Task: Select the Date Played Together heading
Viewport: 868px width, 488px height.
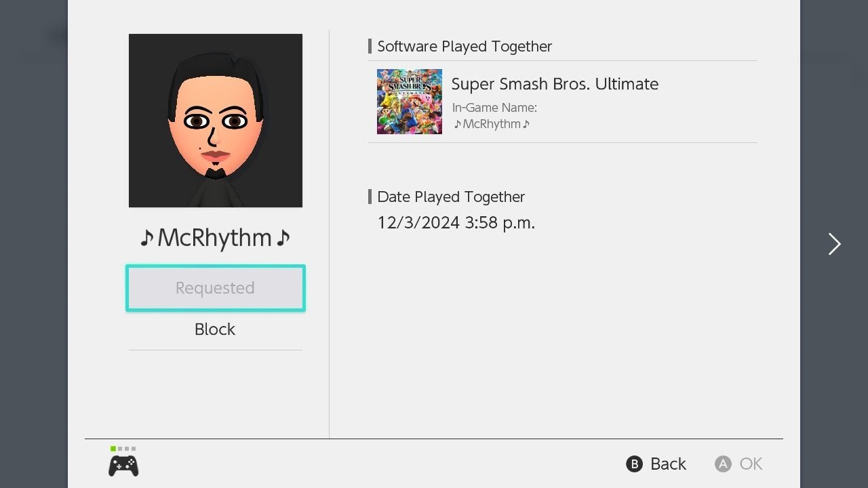Action: [x=451, y=197]
